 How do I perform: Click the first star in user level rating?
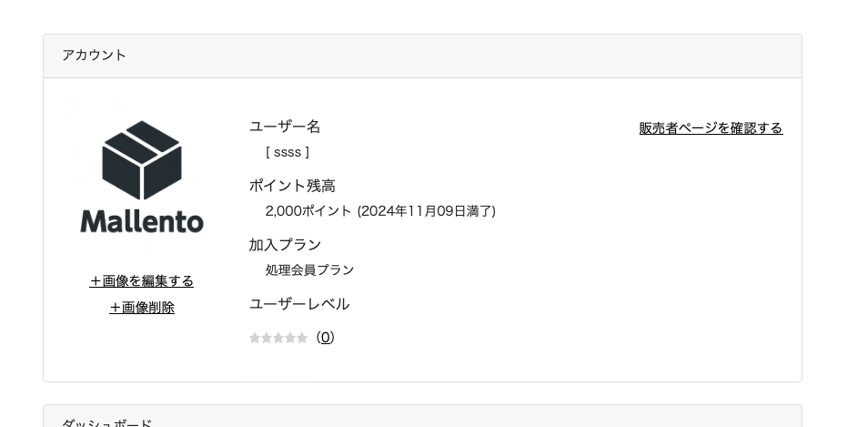point(255,338)
